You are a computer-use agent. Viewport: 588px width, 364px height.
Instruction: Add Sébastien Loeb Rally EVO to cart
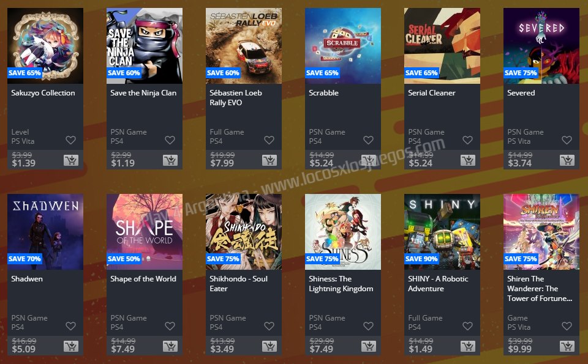[x=269, y=160]
